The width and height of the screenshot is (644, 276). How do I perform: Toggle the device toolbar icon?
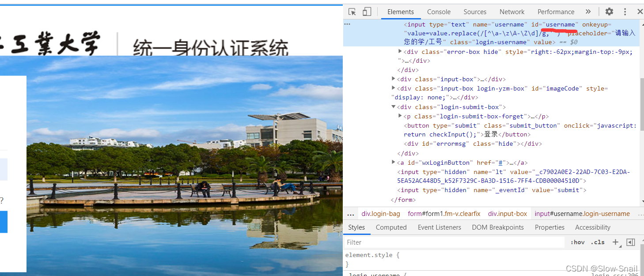coord(367,12)
